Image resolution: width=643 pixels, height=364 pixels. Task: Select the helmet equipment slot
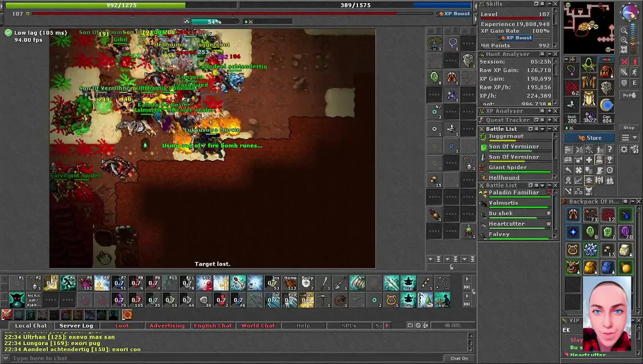589,64
